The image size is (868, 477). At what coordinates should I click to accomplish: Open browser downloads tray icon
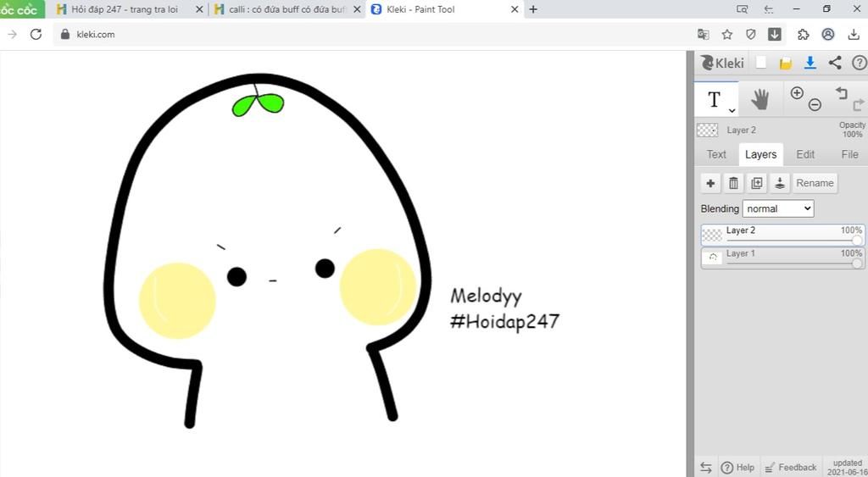point(853,34)
